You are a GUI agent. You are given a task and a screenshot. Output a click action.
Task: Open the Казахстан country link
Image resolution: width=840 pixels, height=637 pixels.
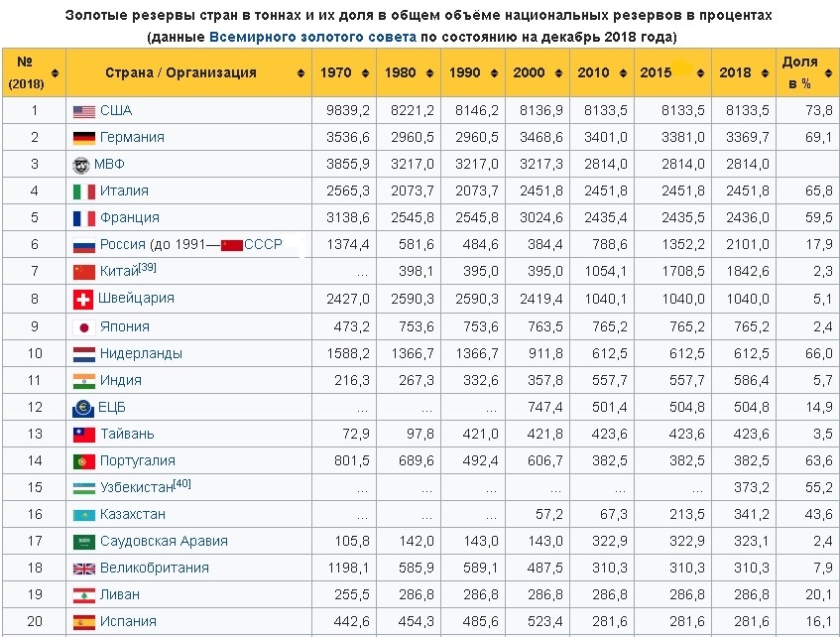132,515
